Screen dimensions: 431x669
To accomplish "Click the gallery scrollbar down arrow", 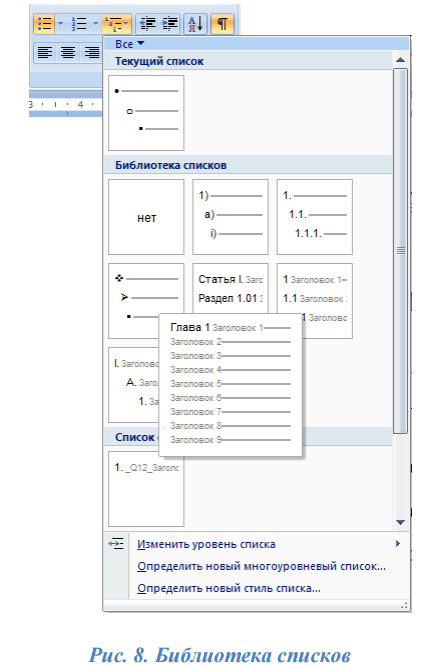I will pos(400,522).
